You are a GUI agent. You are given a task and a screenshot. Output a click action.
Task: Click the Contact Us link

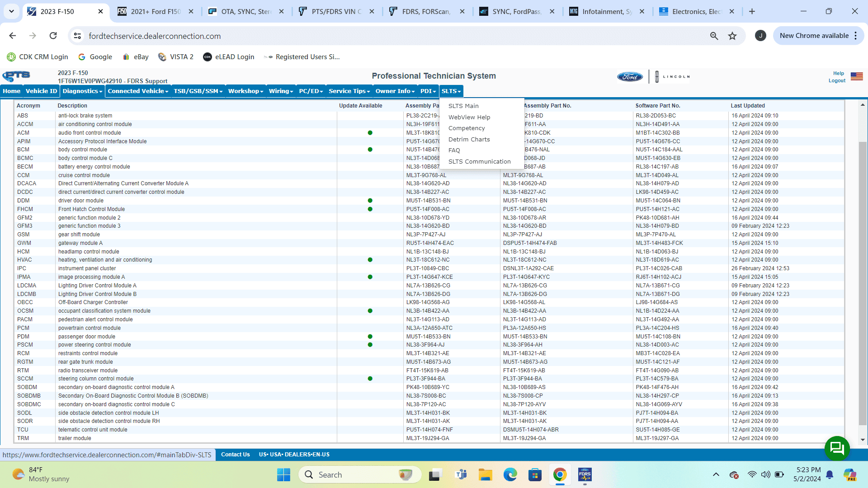235,455
